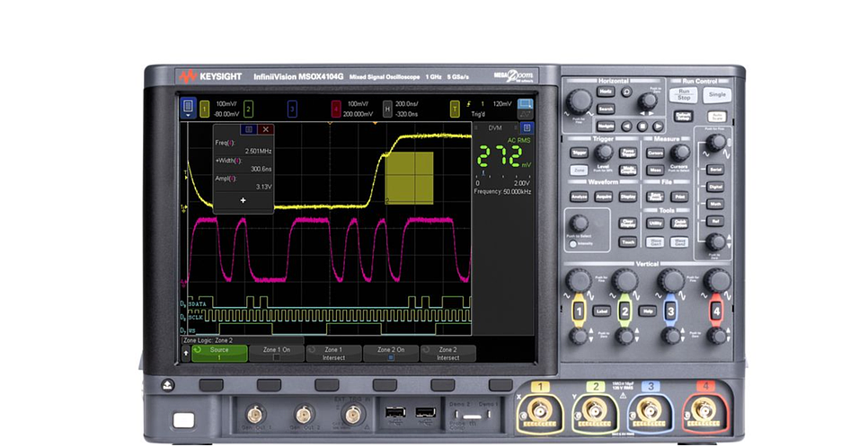Image resolution: width=868 pixels, height=447 pixels.
Task: Tap the red channel 4 badge on the screen
Action: (x=335, y=109)
